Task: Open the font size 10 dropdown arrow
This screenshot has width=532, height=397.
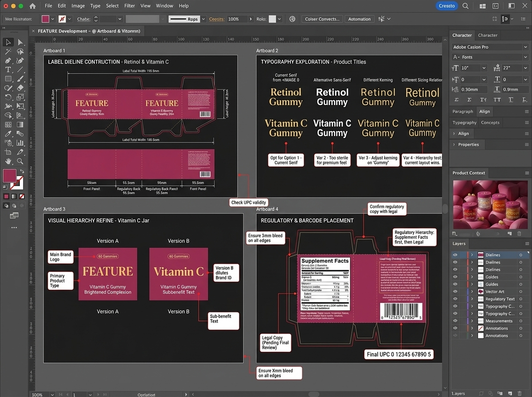Action: (x=484, y=68)
